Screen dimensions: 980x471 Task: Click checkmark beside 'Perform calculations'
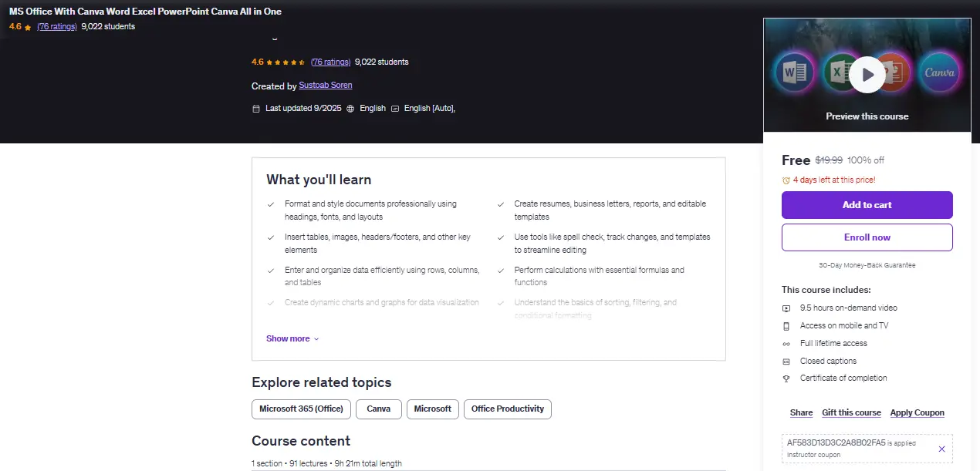[502, 271]
